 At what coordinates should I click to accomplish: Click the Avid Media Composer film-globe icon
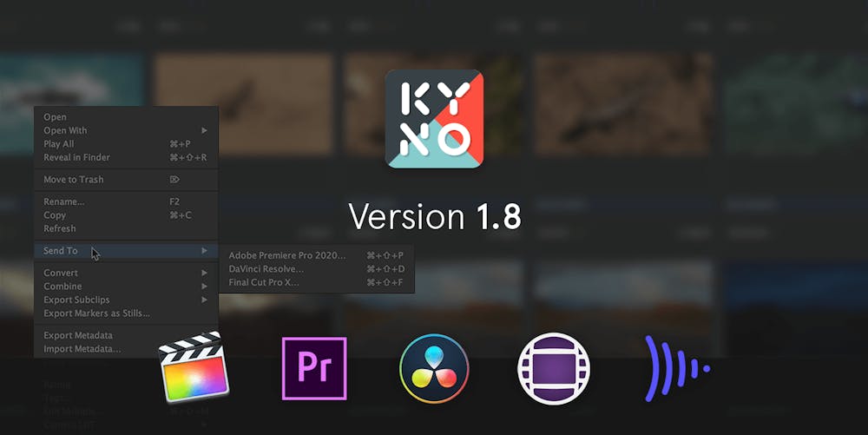tap(554, 368)
